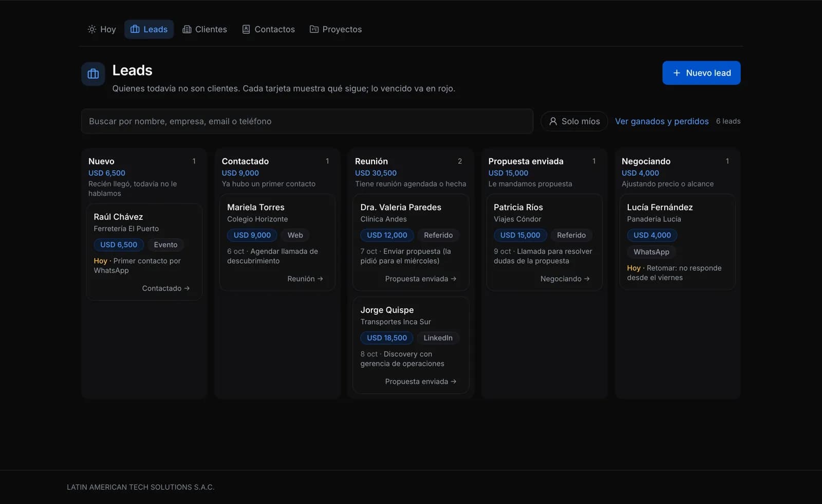The image size is (822, 504).
Task: Click the person icon in Solo míos
Action: click(x=553, y=121)
